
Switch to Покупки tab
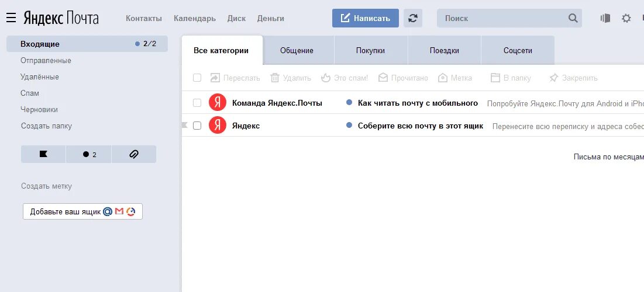(x=370, y=50)
